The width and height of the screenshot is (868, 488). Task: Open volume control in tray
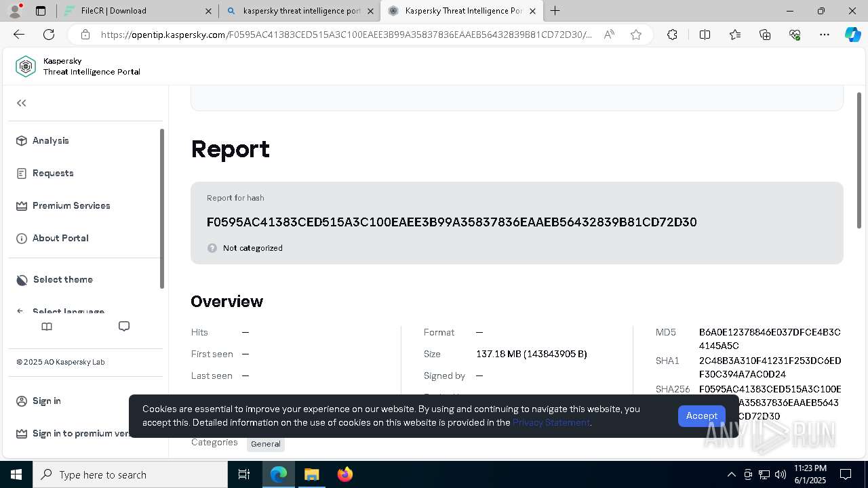click(x=781, y=474)
